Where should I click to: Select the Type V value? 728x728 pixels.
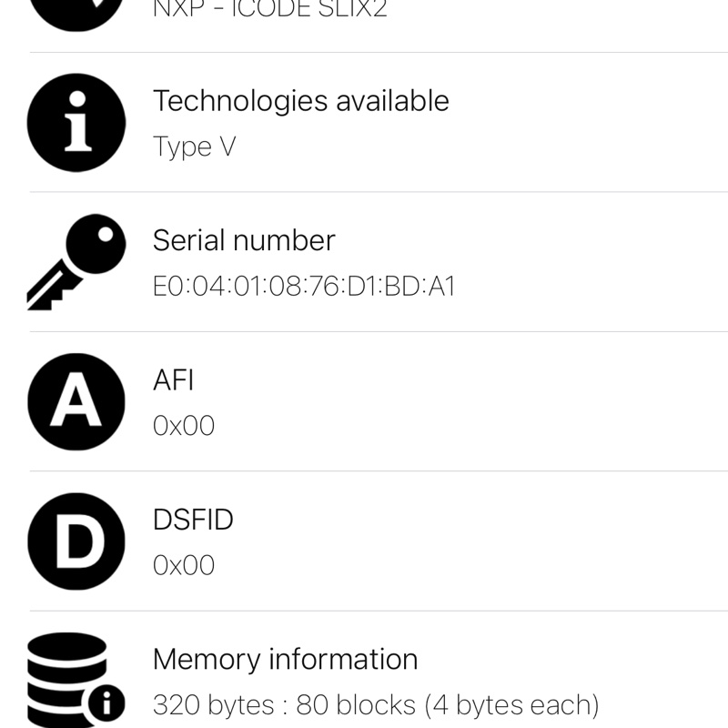194,147
